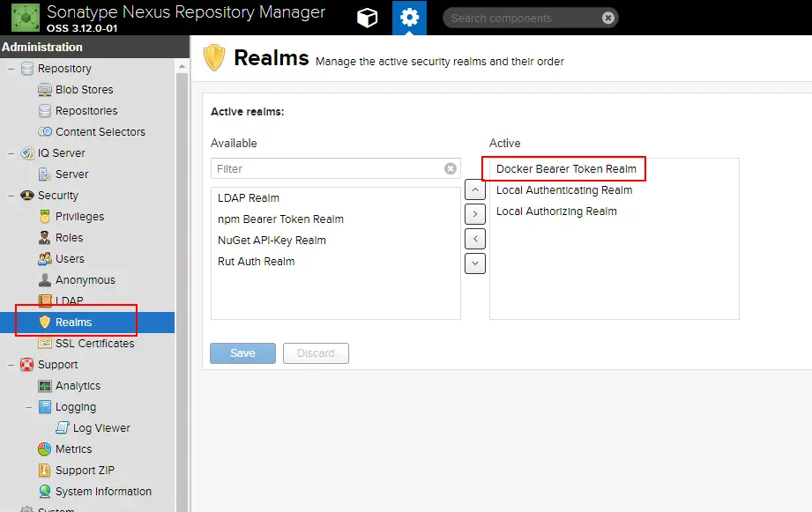The image size is (812, 512).
Task: Select Roles under Security
Action: click(70, 238)
